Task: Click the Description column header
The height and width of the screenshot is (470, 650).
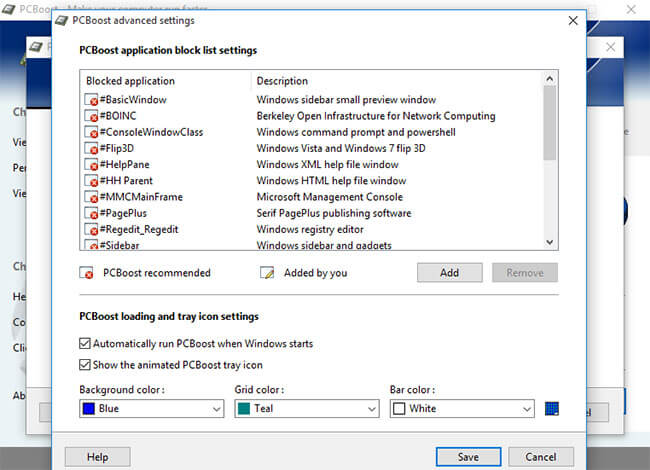Action: pos(397,81)
